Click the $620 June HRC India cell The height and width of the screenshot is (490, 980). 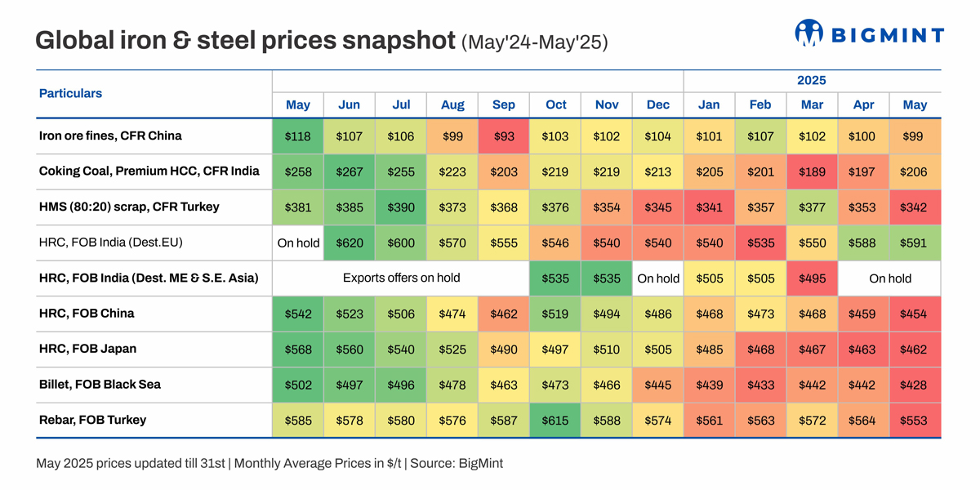click(x=350, y=243)
